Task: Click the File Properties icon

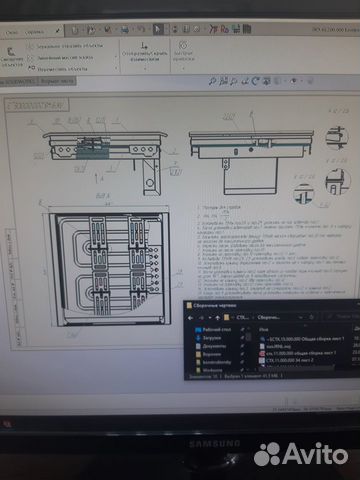Action: pyautogui.click(x=186, y=29)
